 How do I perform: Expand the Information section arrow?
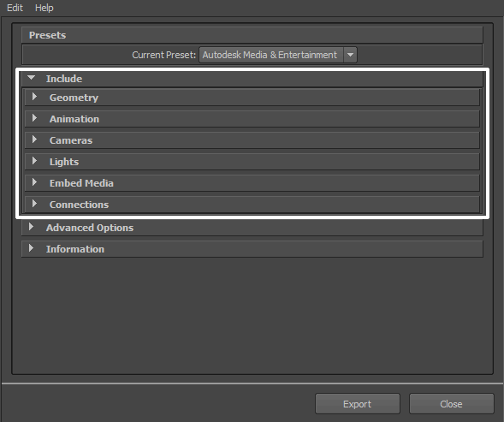click(31, 248)
